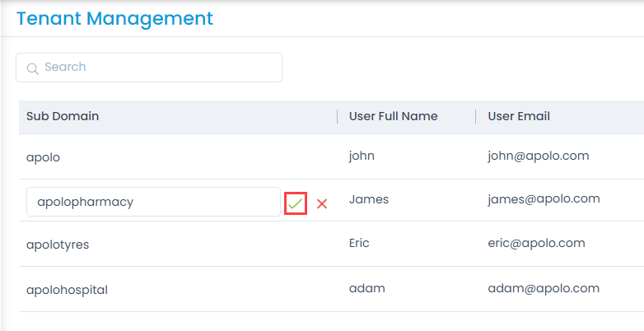Edit the apolopharmacy subdomain text box
Viewport: 644px width, 331px height.
pyautogui.click(x=153, y=202)
